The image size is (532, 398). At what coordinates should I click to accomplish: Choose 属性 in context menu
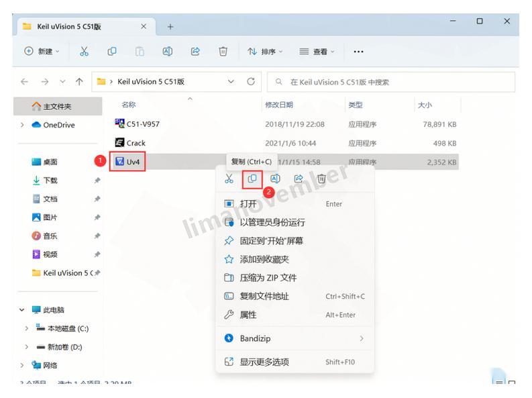tap(295, 315)
